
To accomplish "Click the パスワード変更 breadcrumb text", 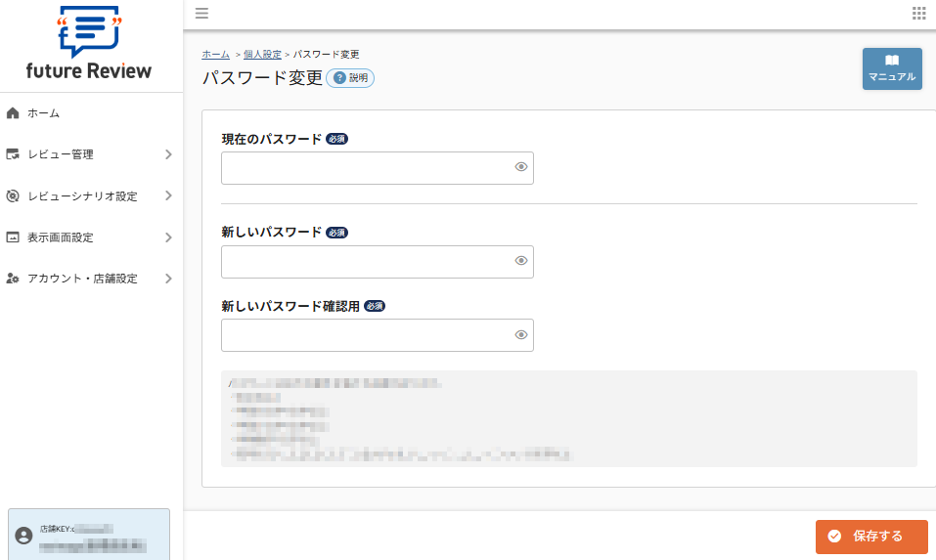I will [x=326, y=55].
